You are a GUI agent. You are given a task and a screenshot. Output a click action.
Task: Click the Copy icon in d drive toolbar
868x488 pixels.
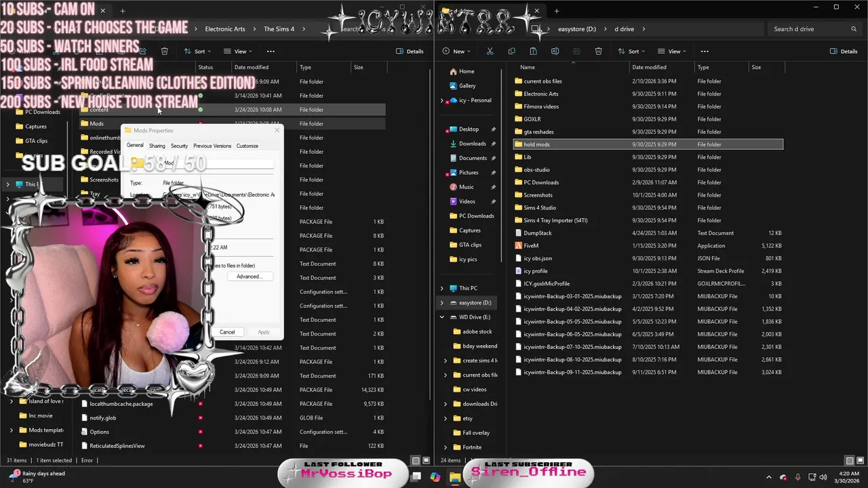click(511, 52)
